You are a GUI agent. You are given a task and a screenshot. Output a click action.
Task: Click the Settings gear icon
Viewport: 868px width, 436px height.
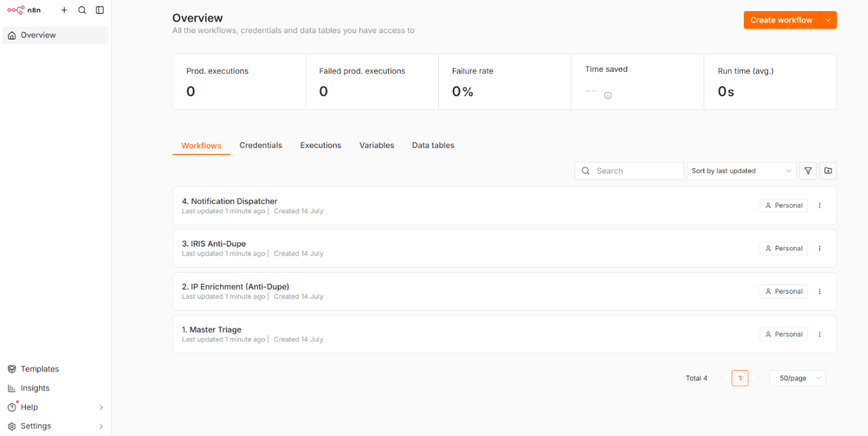12,426
